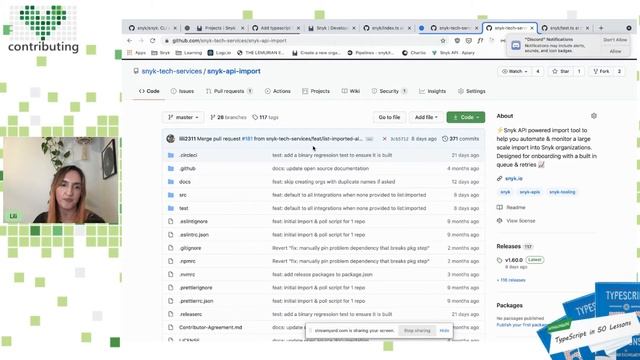Viewport: 640px width, 360px height.
Task: Open the Readme link in About
Action: point(516,208)
